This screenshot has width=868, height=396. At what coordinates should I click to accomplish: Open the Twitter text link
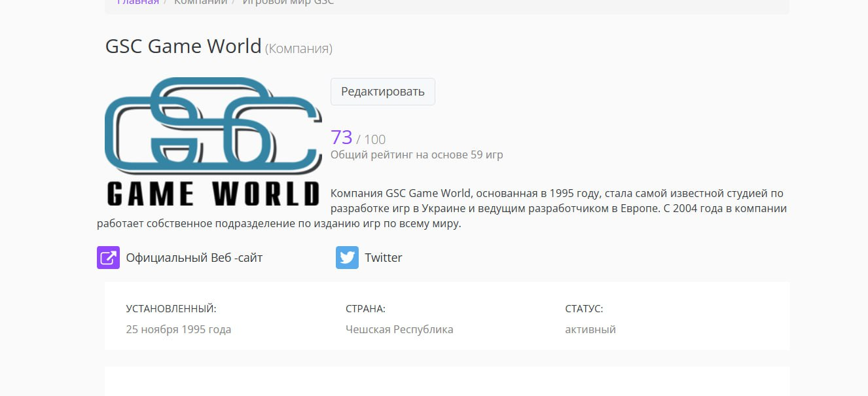point(384,257)
